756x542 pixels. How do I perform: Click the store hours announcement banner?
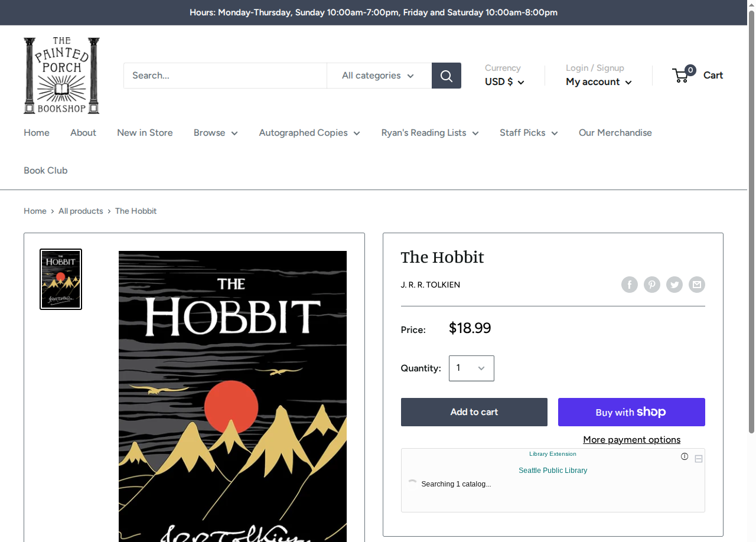(x=373, y=12)
